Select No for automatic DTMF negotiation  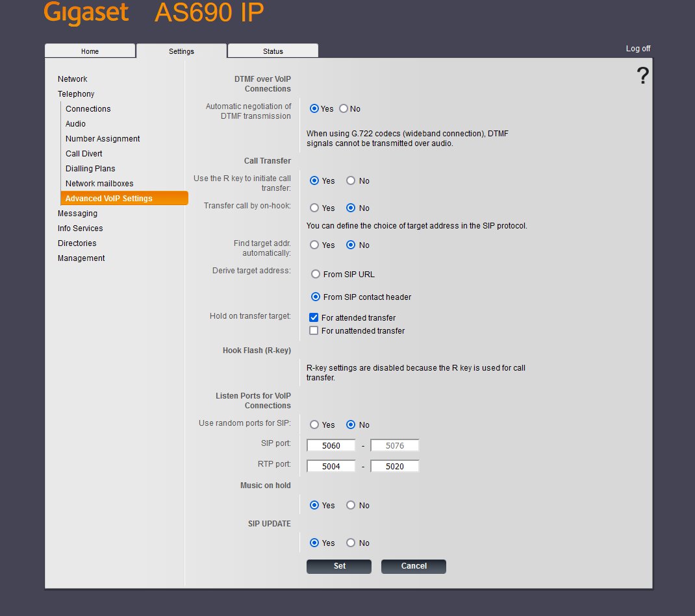click(x=344, y=108)
